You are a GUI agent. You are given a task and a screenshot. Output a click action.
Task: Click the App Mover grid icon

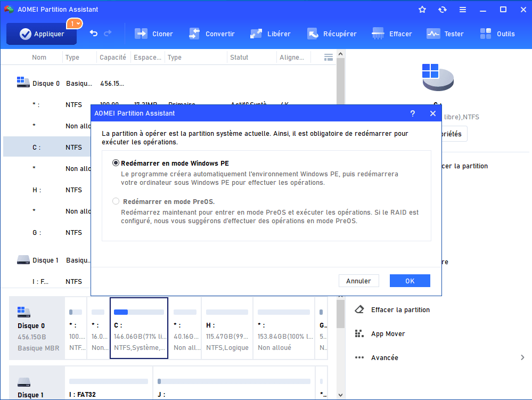coord(359,334)
